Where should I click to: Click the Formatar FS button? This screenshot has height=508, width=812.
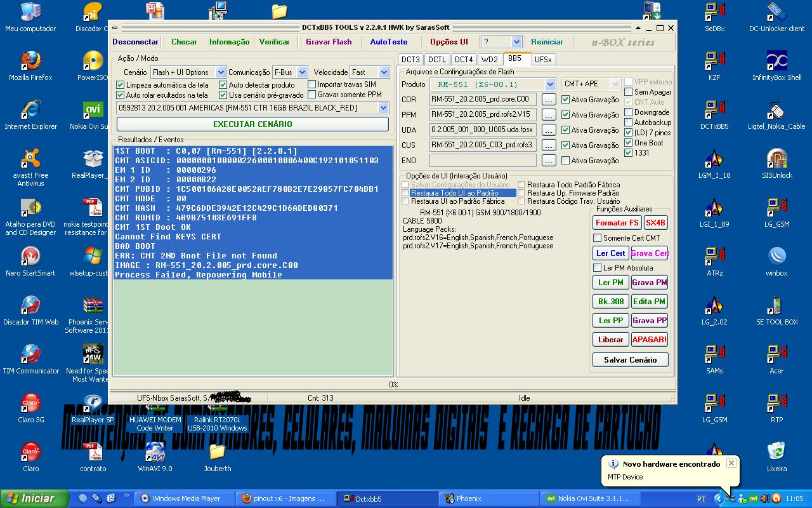[x=617, y=223]
